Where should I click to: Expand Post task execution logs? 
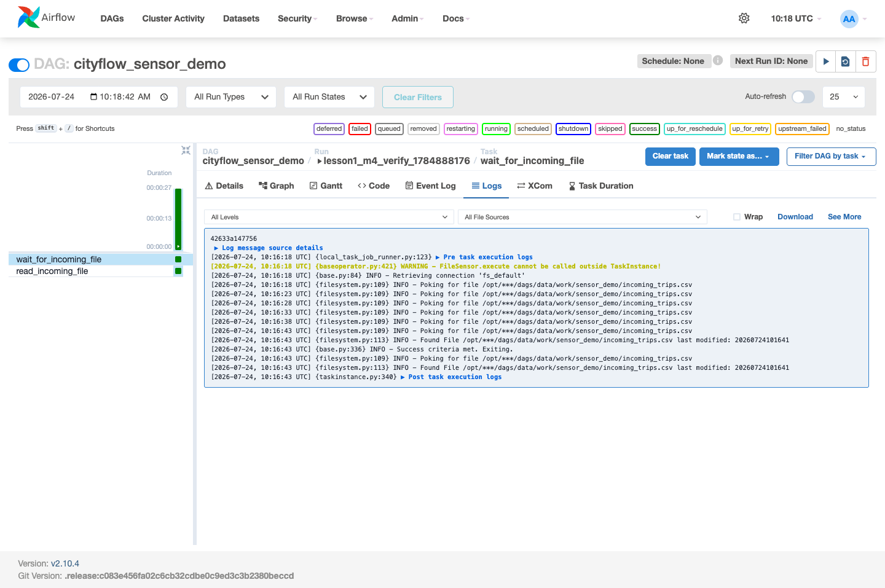coord(451,377)
